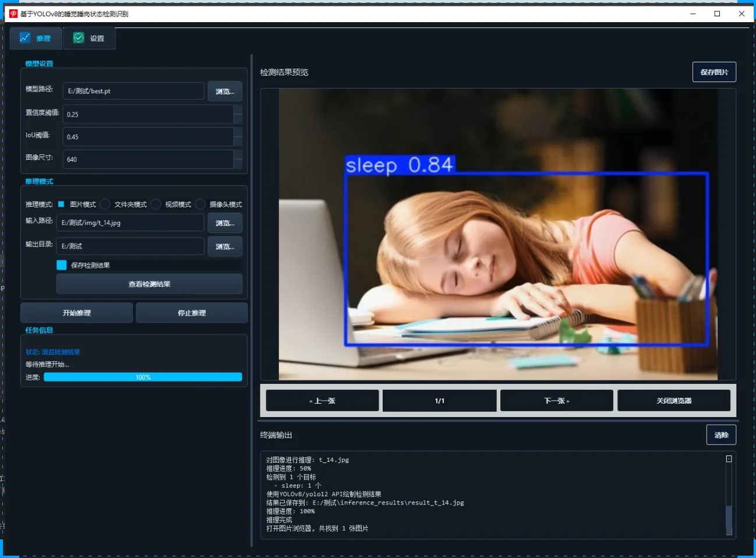Click the checkmark icon on 设置 tab

tap(79, 38)
